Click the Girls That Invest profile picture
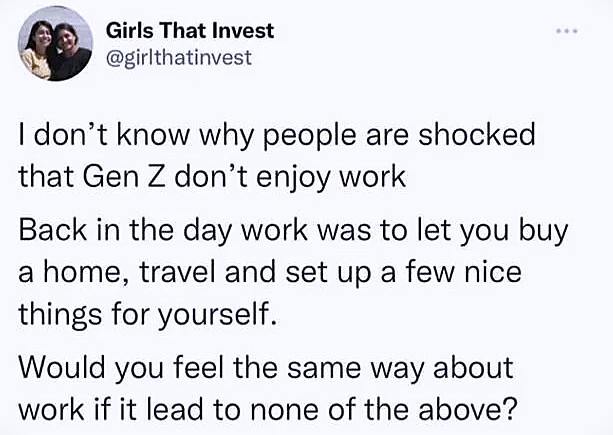613x435 pixels. click(55, 45)
